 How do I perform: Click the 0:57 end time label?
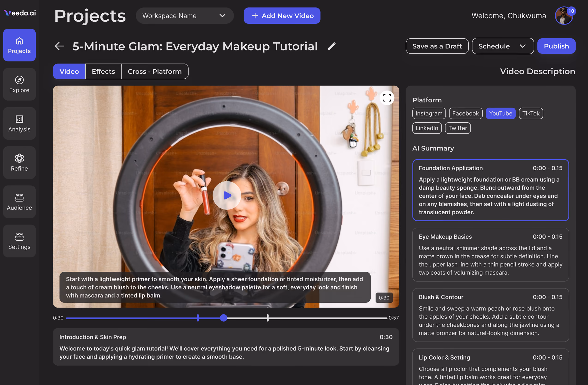point(393,318)
